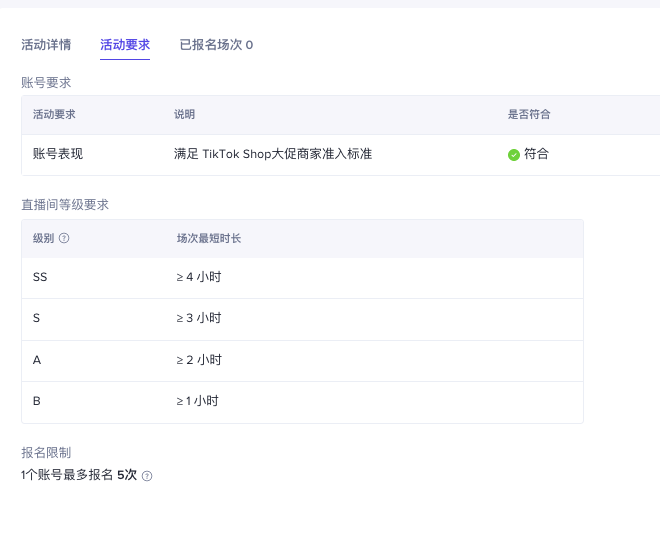The height and width of the screenshot is (541, 660).
Task: Open the 已报名场次 0 tab
Action: [x=216, y=45]
